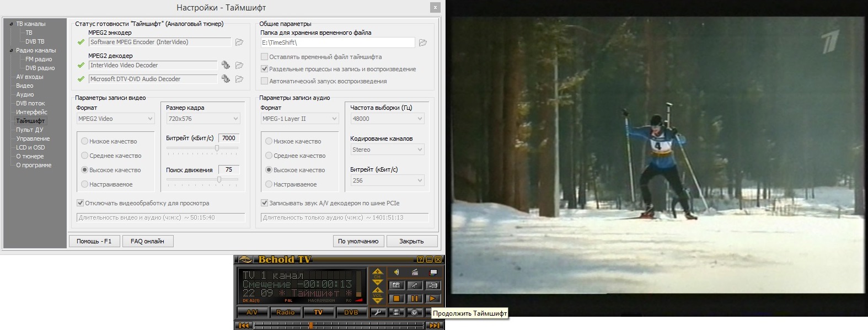Expand the frame size 720x576 dropdown
This screenshot has width=868, height=330.
pos(203,119)
